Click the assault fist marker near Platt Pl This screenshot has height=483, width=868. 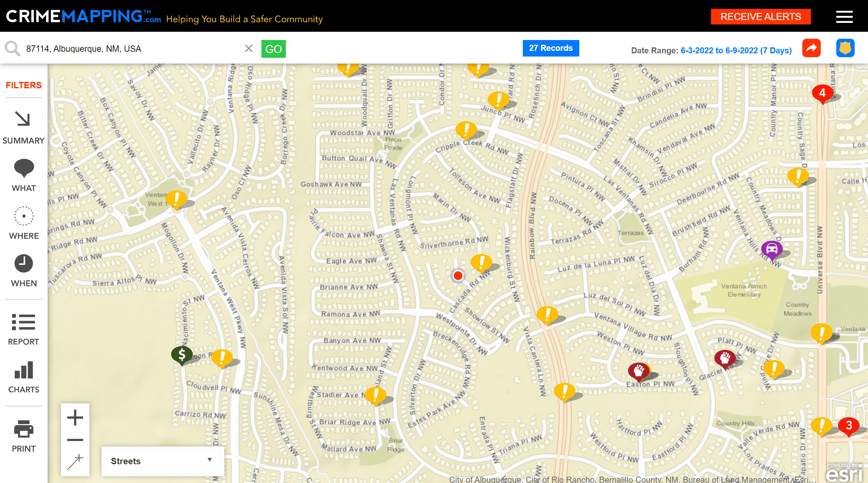[725, 359]
